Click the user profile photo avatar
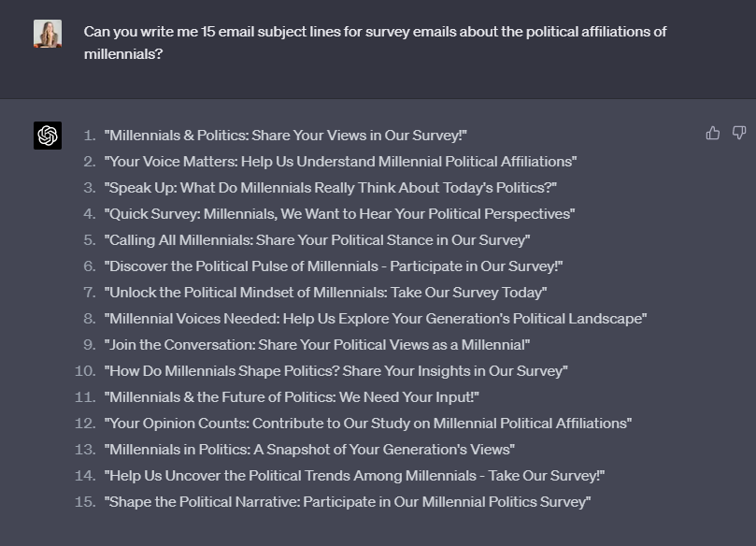 pyautogui.click(x=48, y=34)
